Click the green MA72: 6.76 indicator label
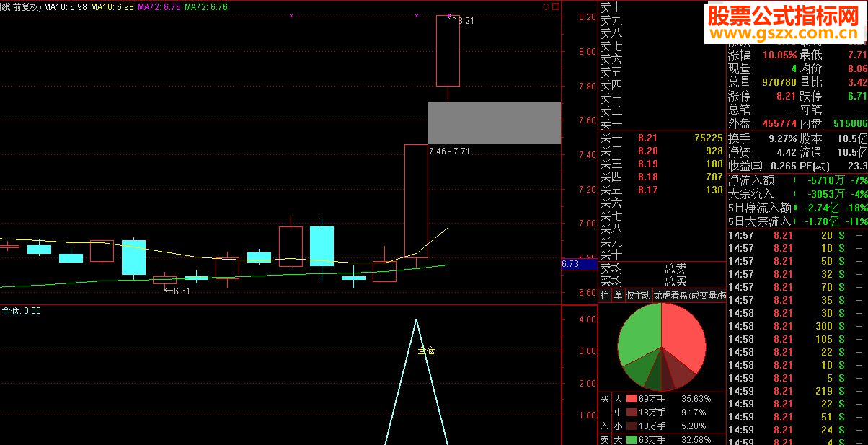This screenshot has width=868, height=445. [206, 6]
